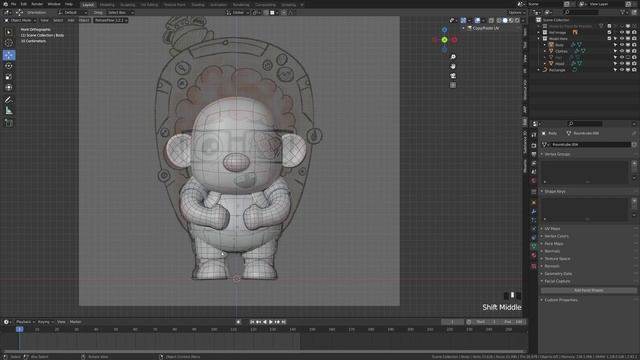Toggle render camera icon for Body object
Viewport: 640px width, 360px height.
tap(634, 45)
